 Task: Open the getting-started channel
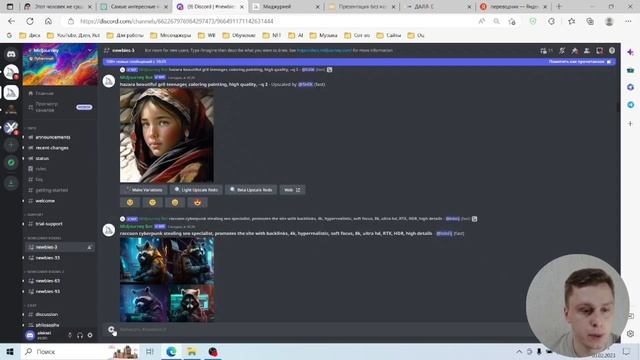[x=51, y=190]
